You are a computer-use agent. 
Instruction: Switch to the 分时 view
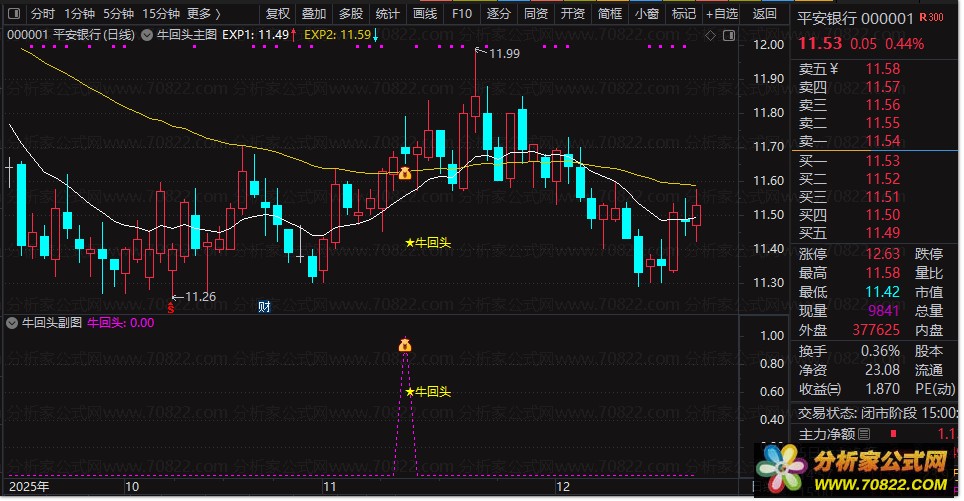click(x=43, y=14)
